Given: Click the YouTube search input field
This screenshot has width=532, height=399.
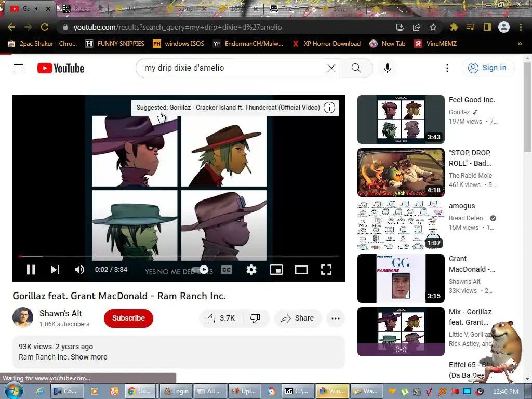Looking at the screenshot, I should tap(234, 68).
